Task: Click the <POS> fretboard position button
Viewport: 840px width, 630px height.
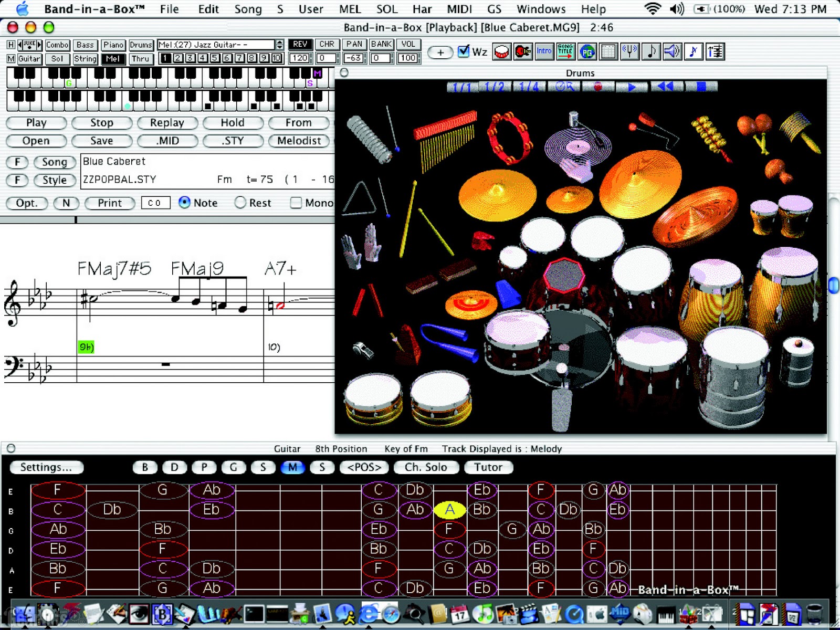Action: [x=364, y=467]
